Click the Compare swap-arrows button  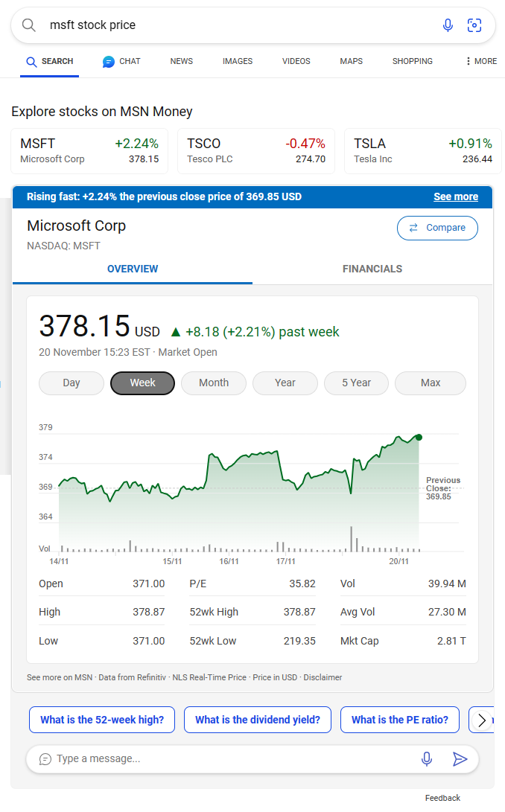437,228
